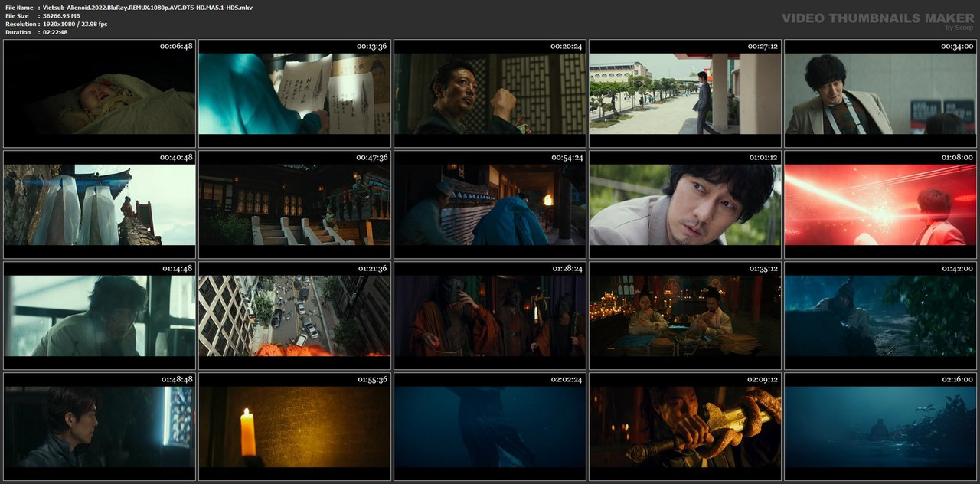Choose the frame at 00:54:24
Image resolution: width=980 pixels, height=484 pixels.
490,204
